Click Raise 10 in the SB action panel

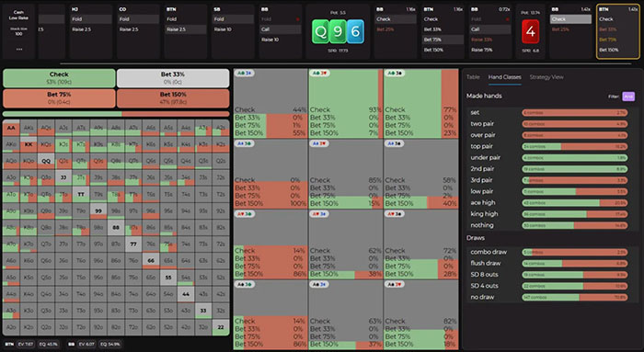click(x=234, y=29)
